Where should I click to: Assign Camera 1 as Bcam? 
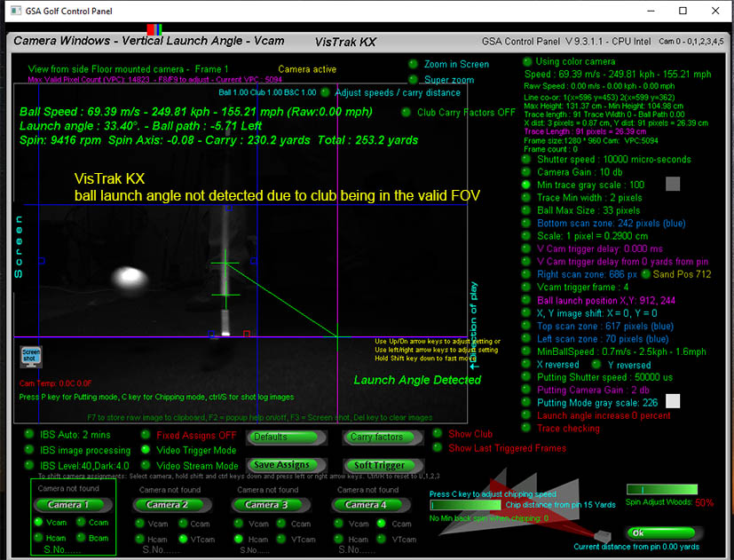(81, 538)
